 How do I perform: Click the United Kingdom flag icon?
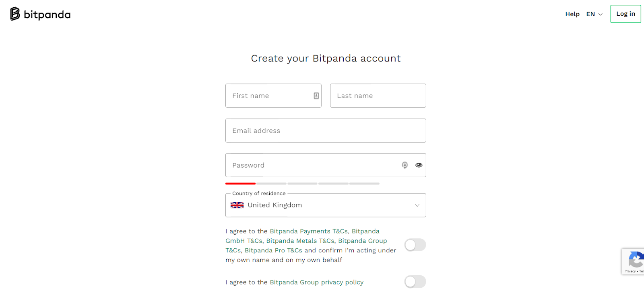(237, 205)
